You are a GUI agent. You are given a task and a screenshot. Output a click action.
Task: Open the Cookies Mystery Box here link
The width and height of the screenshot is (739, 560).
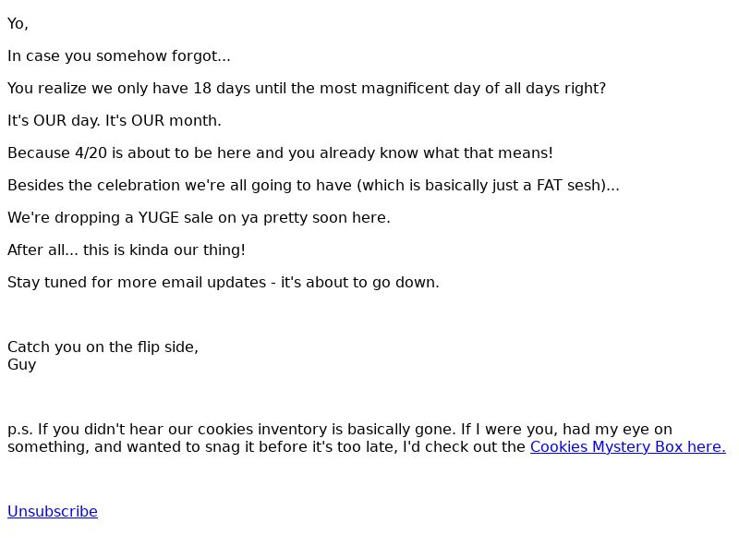coord(628,447)
